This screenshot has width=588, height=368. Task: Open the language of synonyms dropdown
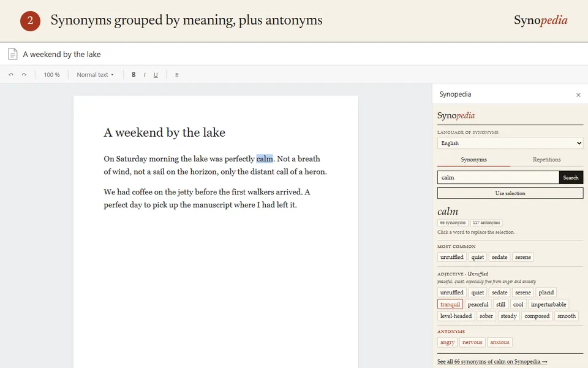pyautogui.click(x=510, y=143)
